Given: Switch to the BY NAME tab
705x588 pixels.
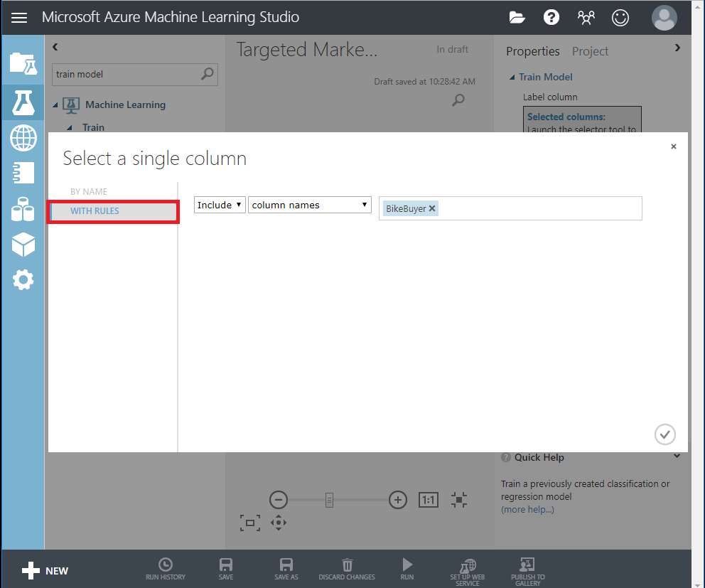Looking at the screenshot, I should [x=89, y=192].
